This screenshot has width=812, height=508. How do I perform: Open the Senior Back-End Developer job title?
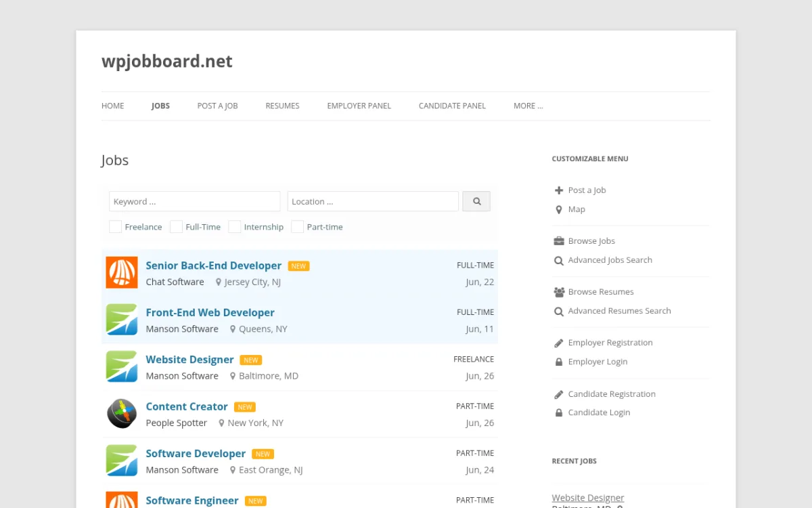[214, 266]
